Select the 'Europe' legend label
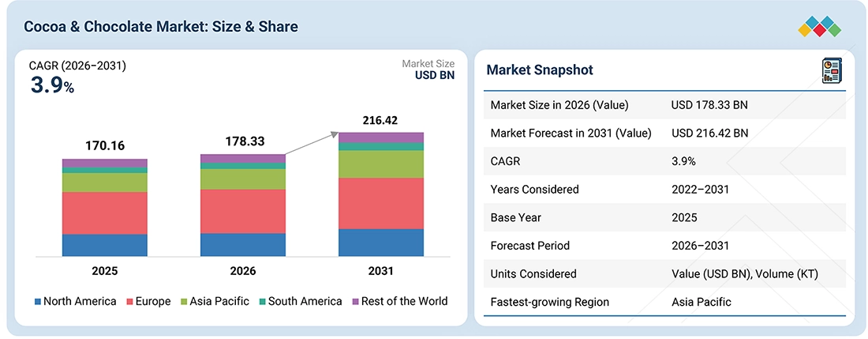This screenshot has height=339, width=868. [x=153, y=302]
